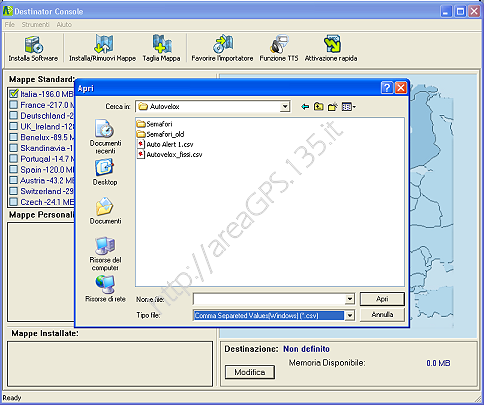
Task: Open the File menu
Action: tap(10, 24)
